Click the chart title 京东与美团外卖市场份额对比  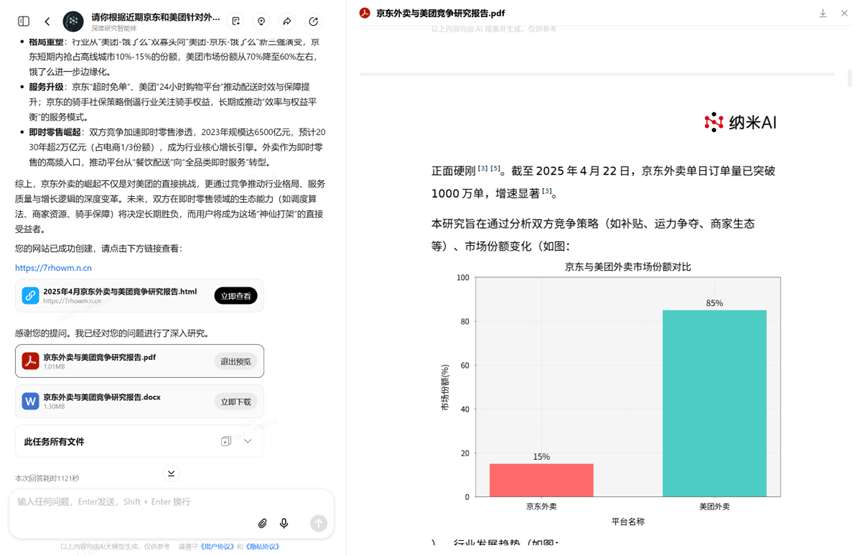coord(628,267)
